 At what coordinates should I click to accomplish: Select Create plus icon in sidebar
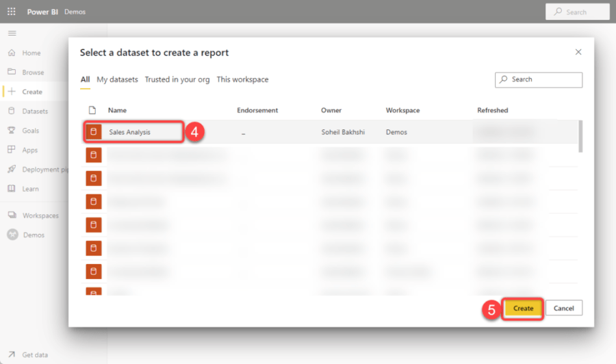pyautogui.click(x=12, y=92)
